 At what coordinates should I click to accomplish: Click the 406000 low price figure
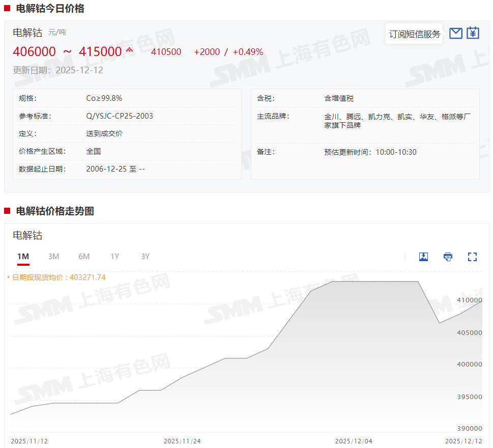tap(34, 52)
